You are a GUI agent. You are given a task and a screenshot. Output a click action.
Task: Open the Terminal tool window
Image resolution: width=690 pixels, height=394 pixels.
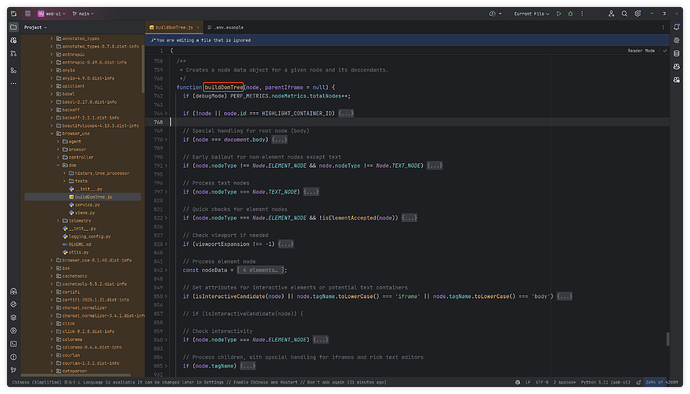coord(14,344)
